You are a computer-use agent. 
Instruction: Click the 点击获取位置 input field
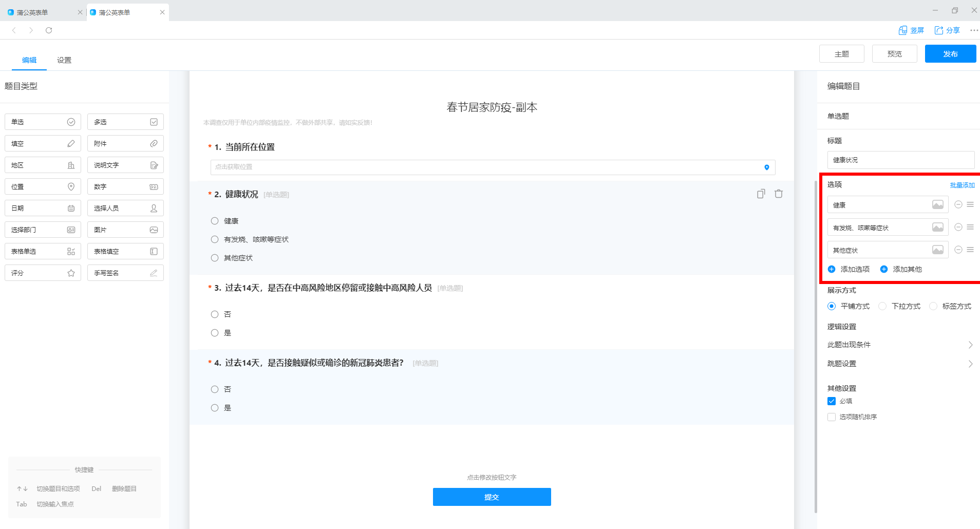[462, 167]
